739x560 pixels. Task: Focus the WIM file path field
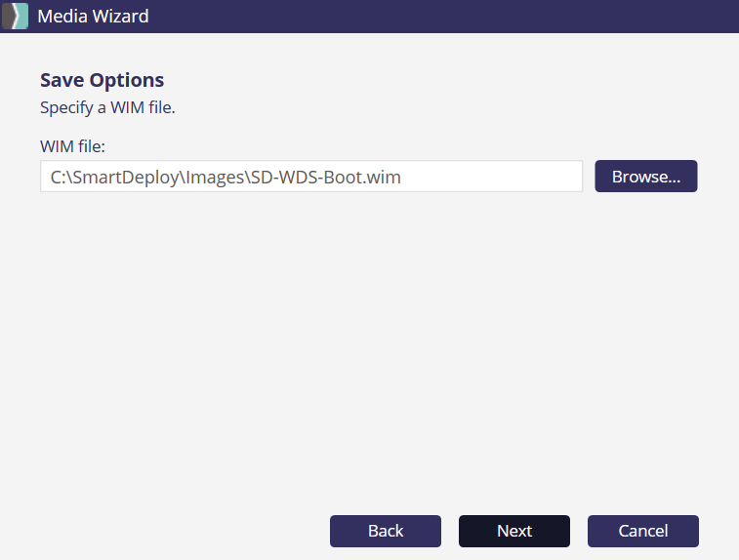[x=310, y=177]
